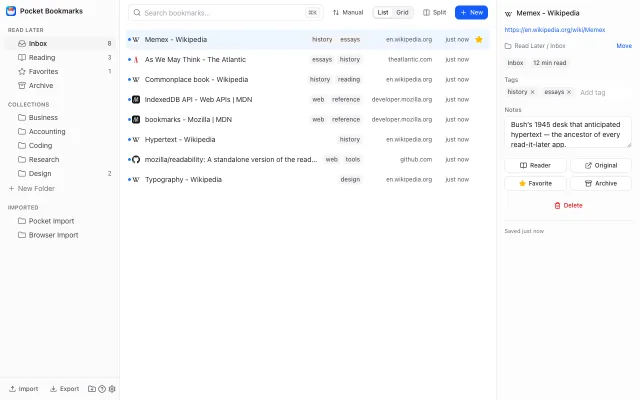
Task: Toggle the Split view
Action: pos(435,13)
